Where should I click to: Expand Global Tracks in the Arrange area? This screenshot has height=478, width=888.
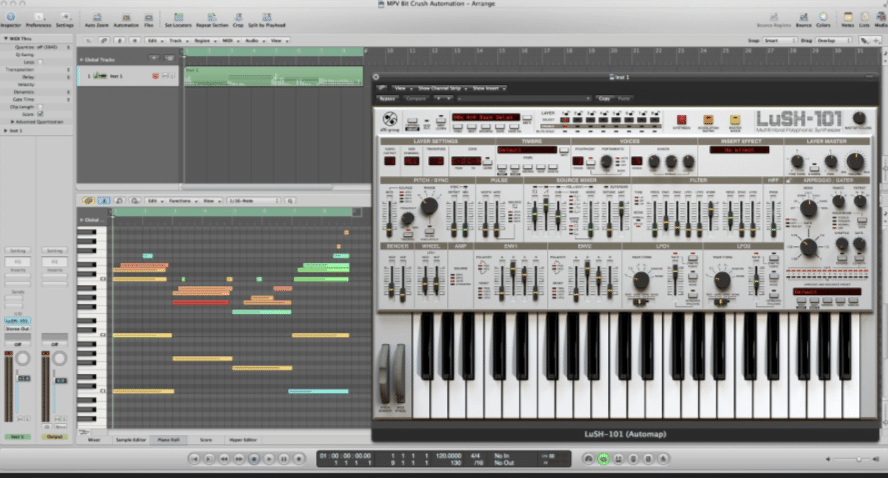[x=82, y=59]
